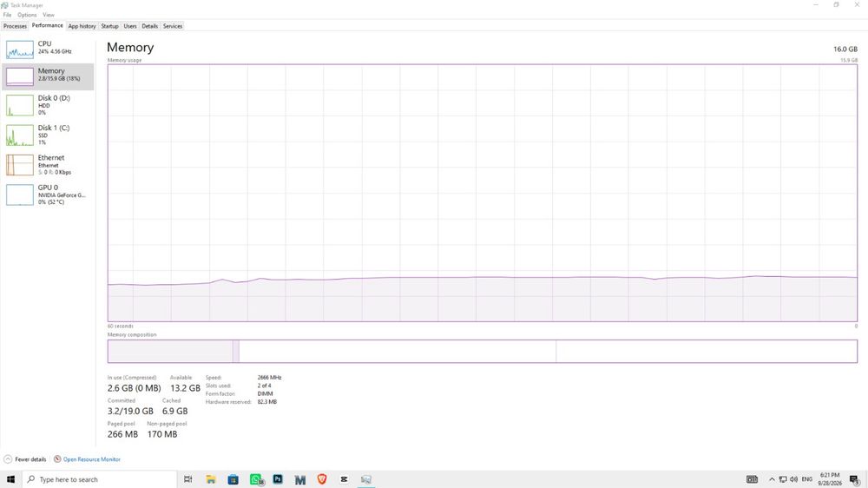Open Resource Monitor link

click(91, 459)
